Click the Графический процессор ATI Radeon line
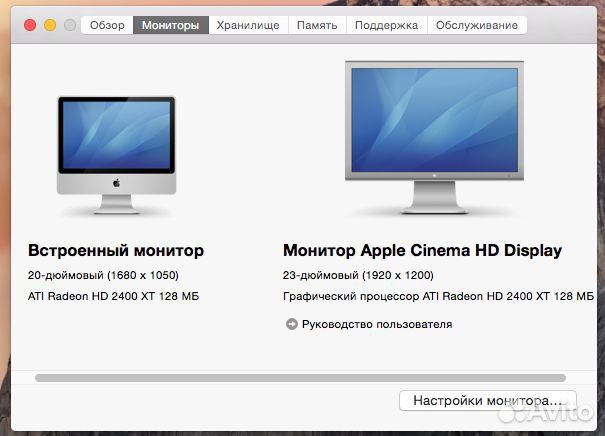The image size is (605, 436). pyautogui.click(x=438, y=296)
